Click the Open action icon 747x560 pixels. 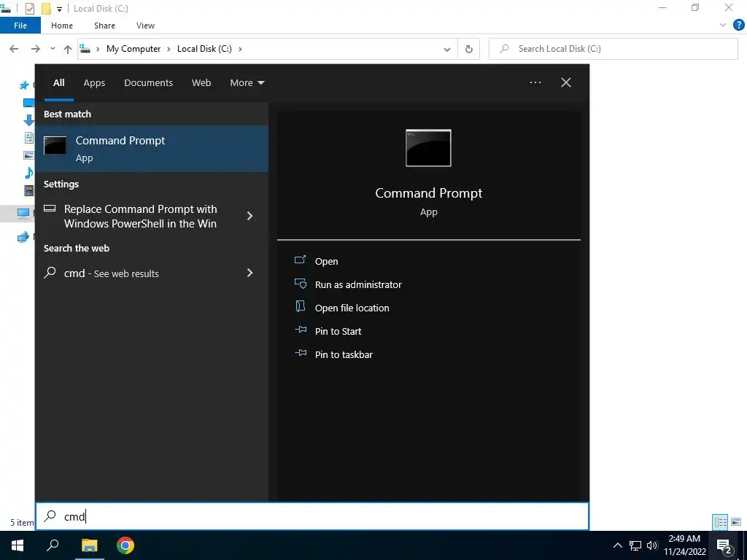point(300,260)
